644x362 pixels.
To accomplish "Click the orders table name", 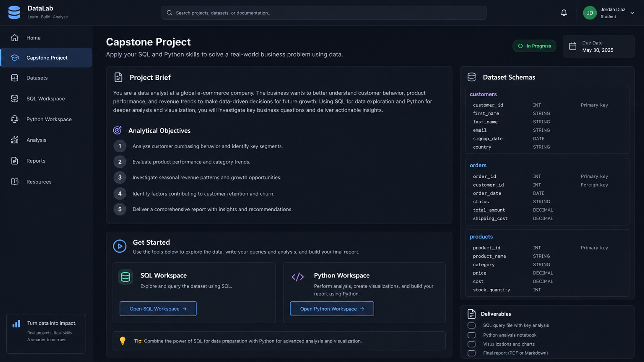I will [478, 165].
